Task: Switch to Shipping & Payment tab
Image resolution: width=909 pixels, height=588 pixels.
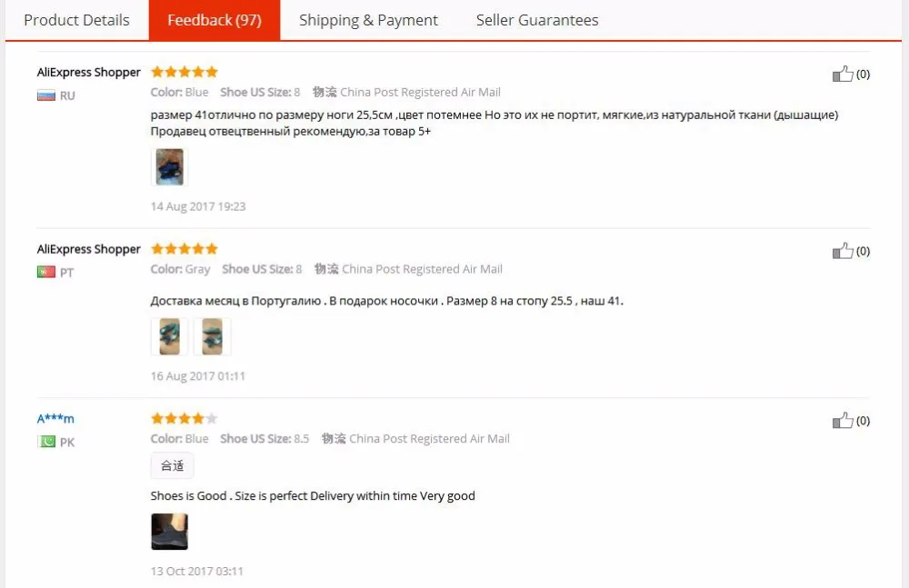Action: tap(369, 20)
